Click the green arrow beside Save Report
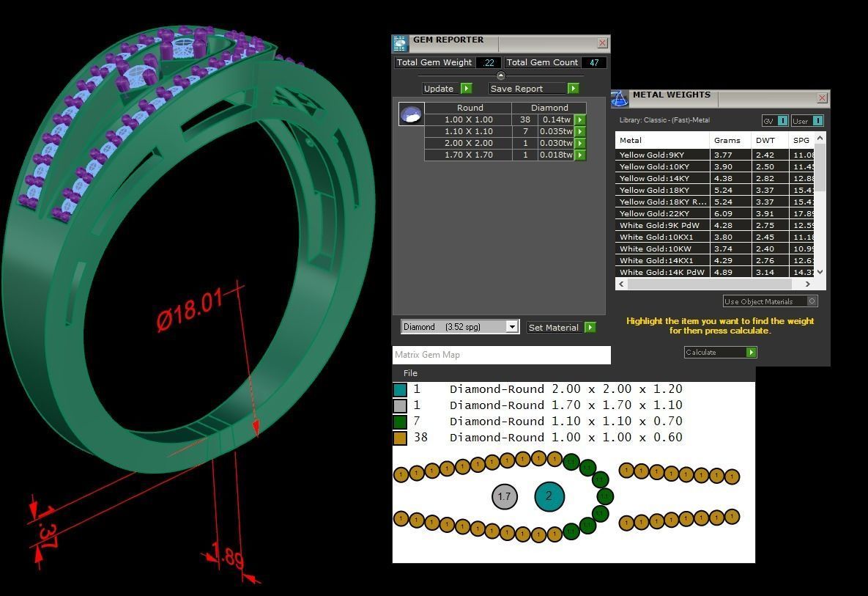Viewport: 868px width, 596px height. click(x=574, y=89)
